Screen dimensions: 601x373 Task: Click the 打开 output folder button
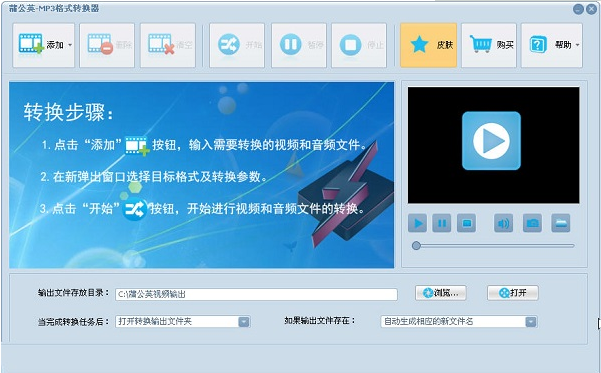point(513,293)
